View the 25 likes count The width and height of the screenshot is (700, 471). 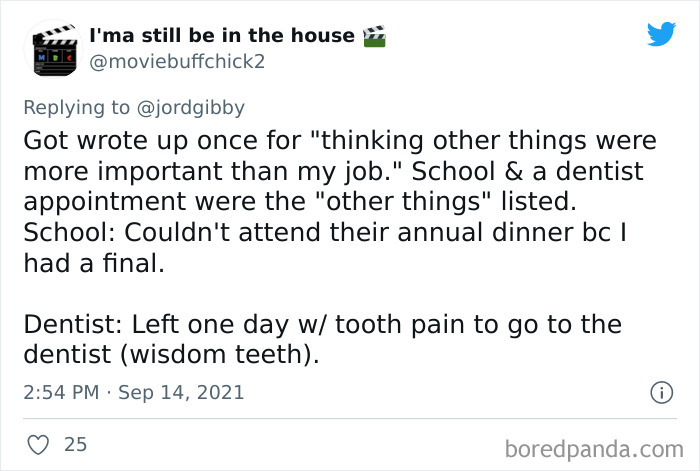[x=76, y=443]
